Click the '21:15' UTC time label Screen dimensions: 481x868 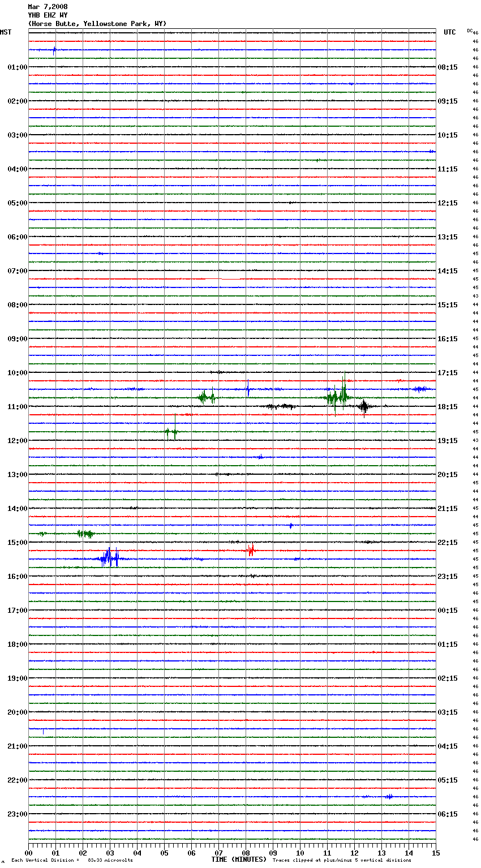coord(448,509)
